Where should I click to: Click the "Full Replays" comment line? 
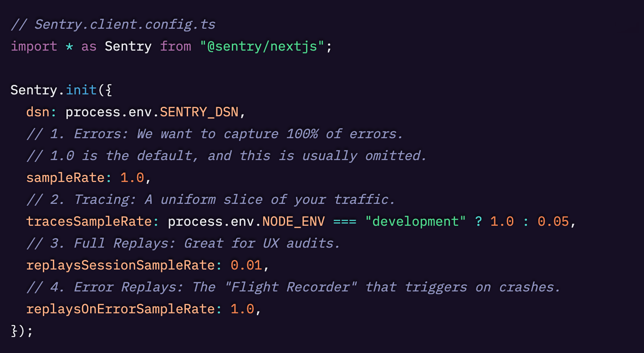183,244
